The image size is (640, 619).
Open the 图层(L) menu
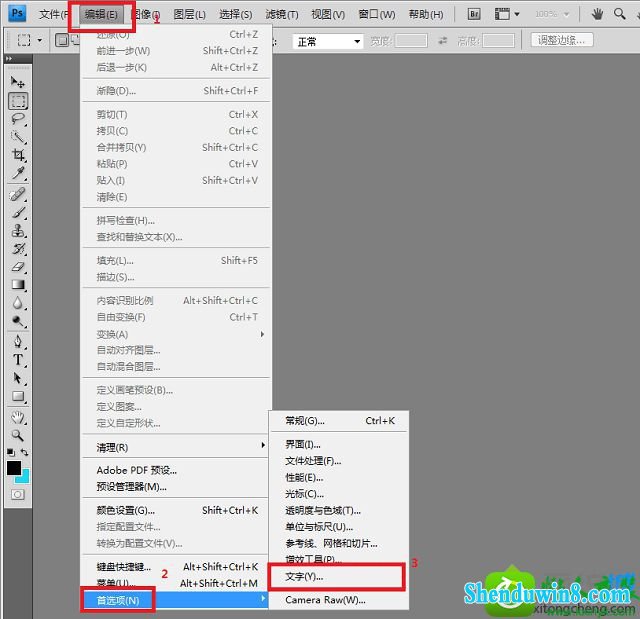click(189, 15)
